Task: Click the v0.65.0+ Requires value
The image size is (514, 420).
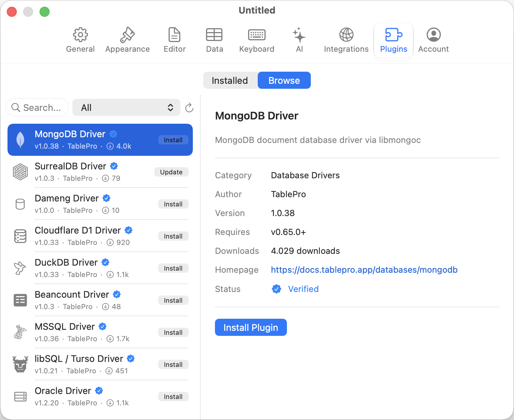Action: [x=288, y=232]
